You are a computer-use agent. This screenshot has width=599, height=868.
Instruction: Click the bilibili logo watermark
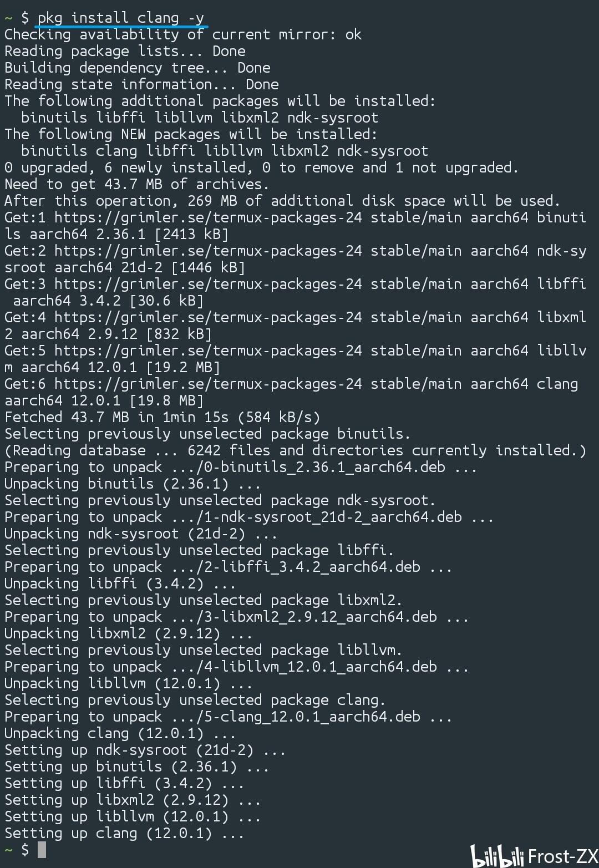pos(496,856)
